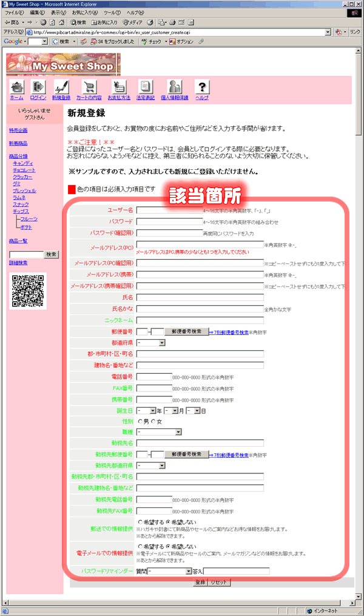Open the Prefecture (都道府県) dropdown
The width and height of the screenshot is (364, 616).
tap(151, 343)
